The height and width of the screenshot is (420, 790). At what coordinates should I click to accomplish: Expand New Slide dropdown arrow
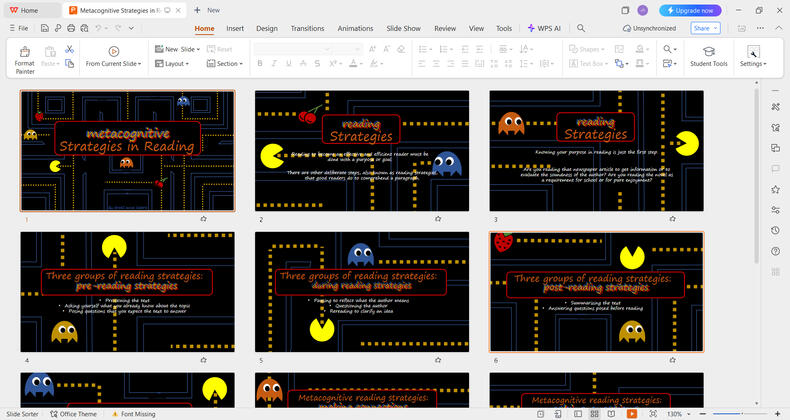[x=198, y=49]
